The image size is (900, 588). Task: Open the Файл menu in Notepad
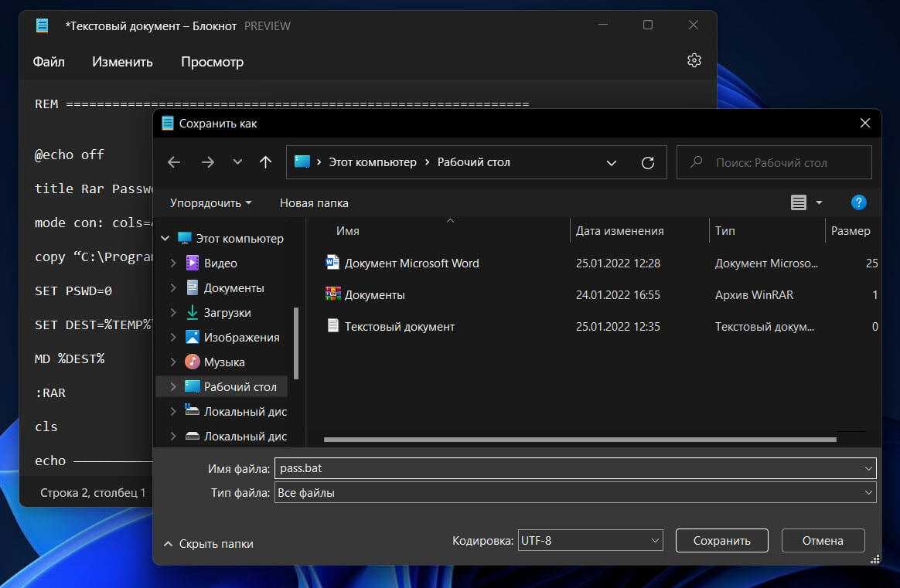click(x=49, y=61)
